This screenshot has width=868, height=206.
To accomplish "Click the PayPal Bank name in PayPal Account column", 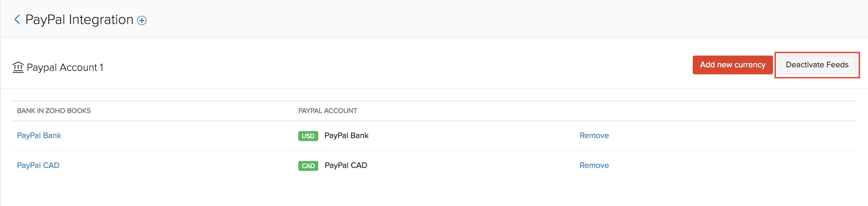I will point(346,135).
